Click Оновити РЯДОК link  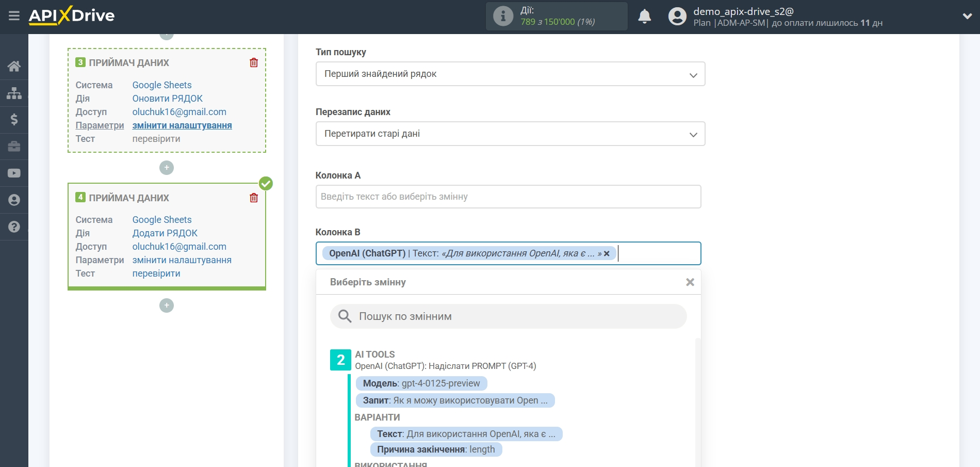167,99
